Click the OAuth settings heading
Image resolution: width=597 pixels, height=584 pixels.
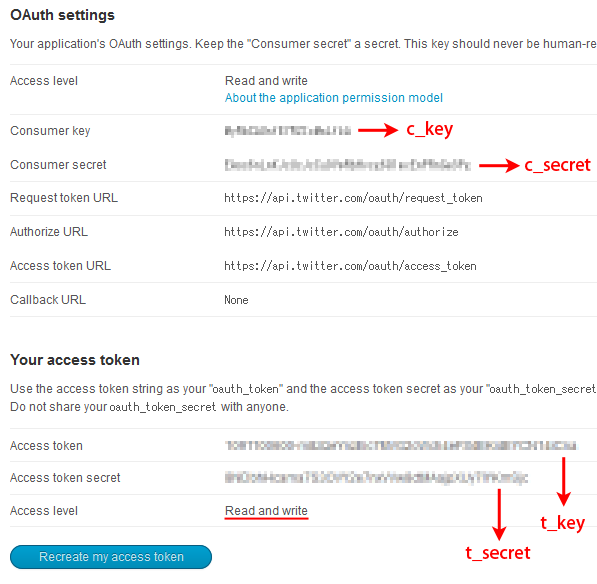point(62,15)
